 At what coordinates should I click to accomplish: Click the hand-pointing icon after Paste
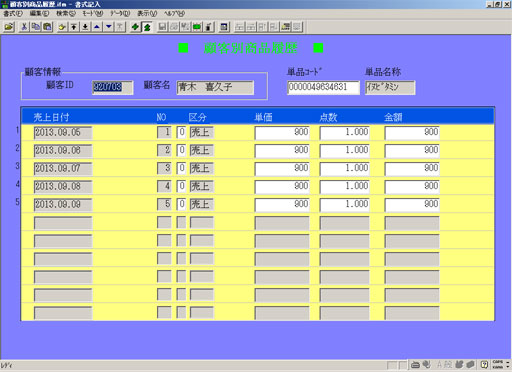(62, 27)
